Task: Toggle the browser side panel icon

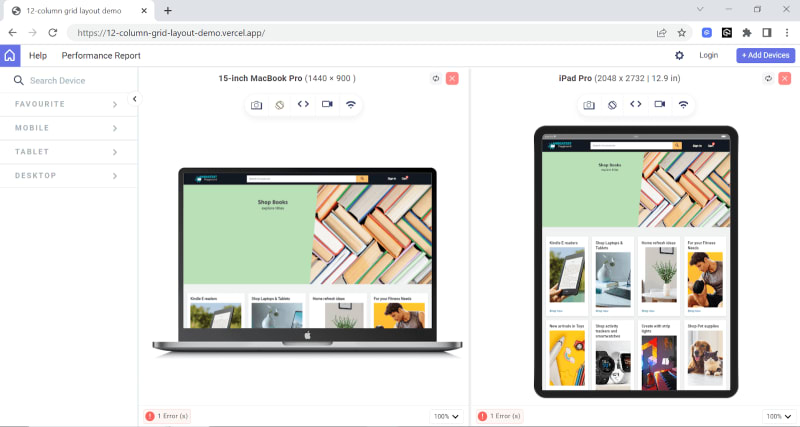Action: tap(767, 33)
